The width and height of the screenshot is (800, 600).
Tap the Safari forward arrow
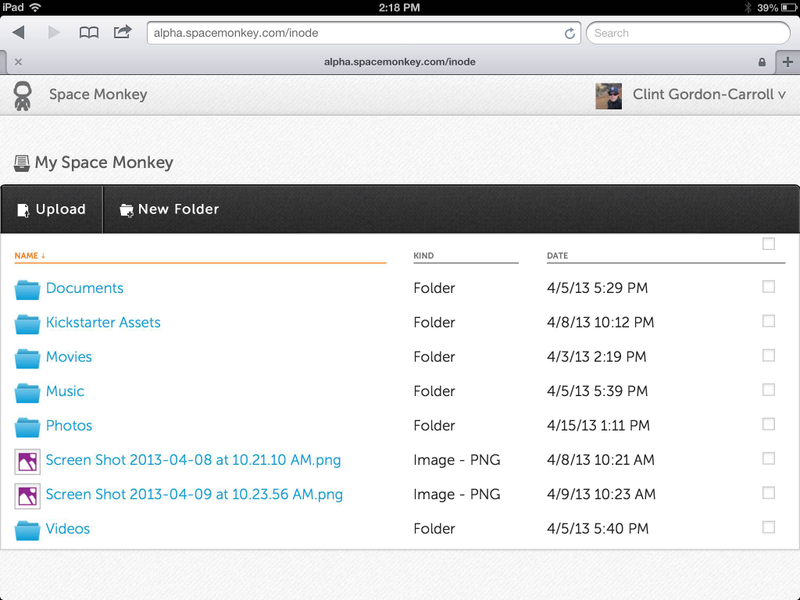pyautogui.click(x=54, y=33)
